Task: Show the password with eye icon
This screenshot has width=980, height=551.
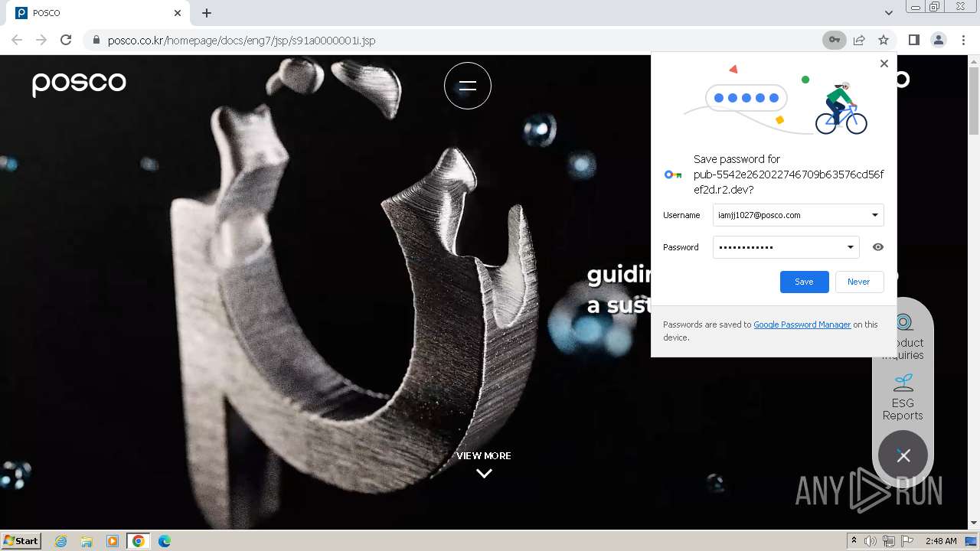Action: point(878,247)
